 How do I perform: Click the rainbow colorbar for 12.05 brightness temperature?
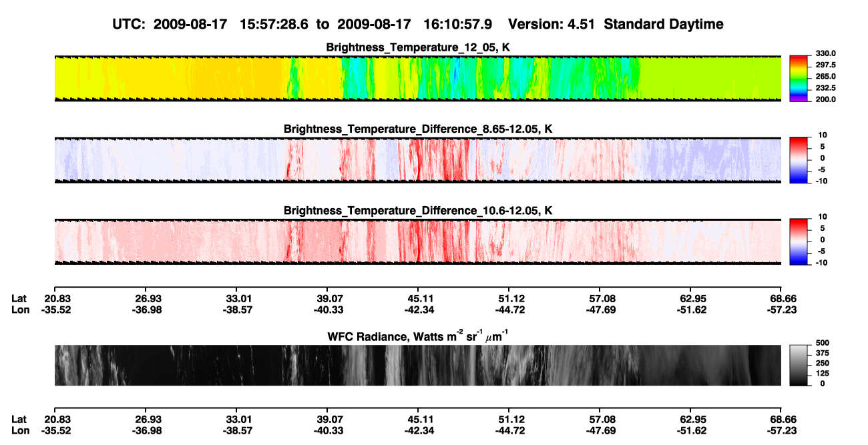pyautogui.click(x=799, y=78)
